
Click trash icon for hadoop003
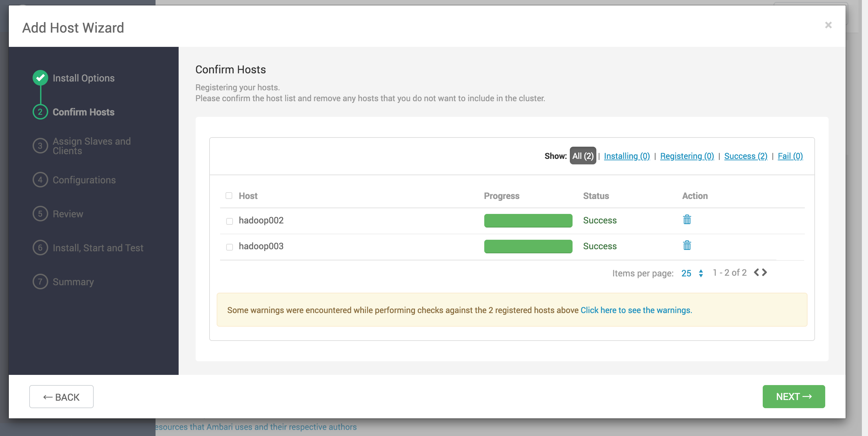[687, 246]
